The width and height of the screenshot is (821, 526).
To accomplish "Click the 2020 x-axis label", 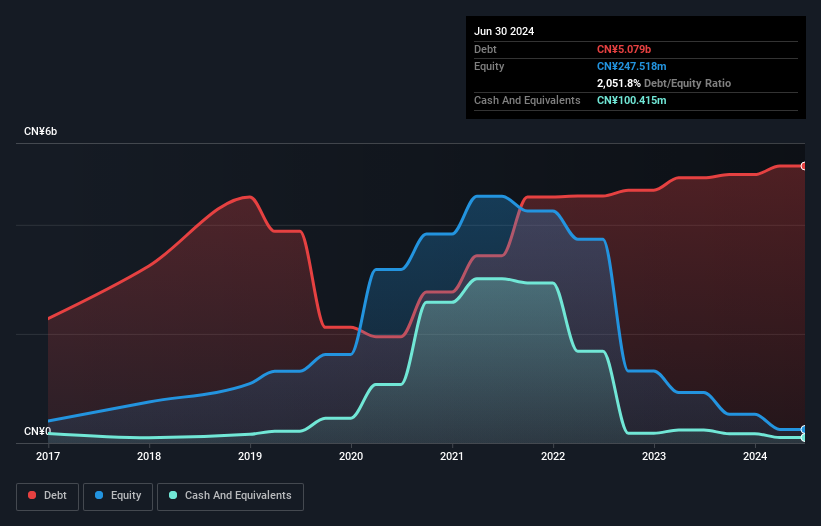I will (x=351, y=456).
